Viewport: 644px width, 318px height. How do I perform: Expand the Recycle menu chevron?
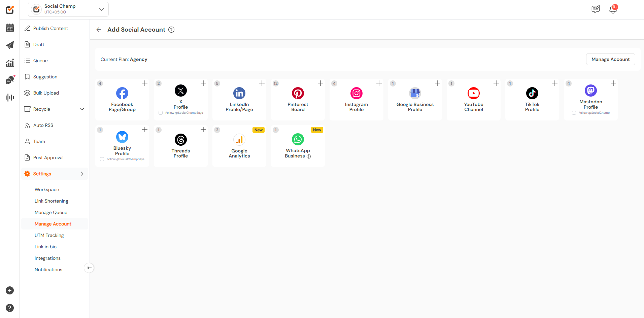(x=82, y=109)
